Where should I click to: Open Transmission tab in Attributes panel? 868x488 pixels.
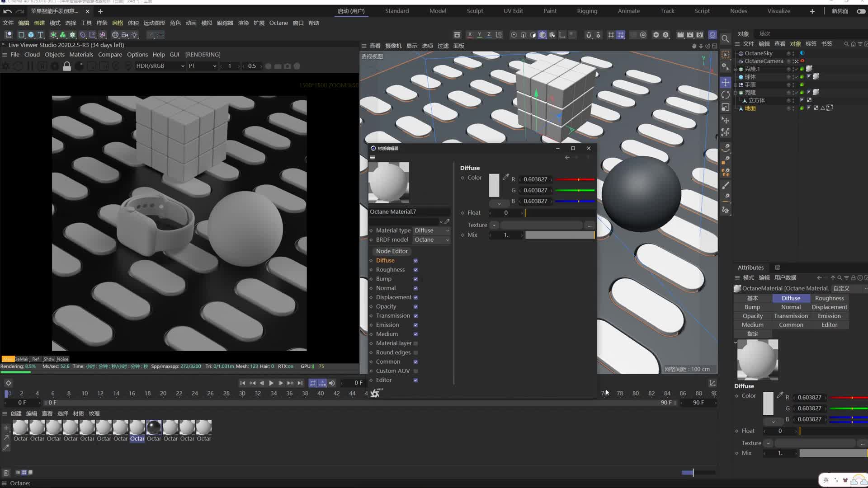791,316
